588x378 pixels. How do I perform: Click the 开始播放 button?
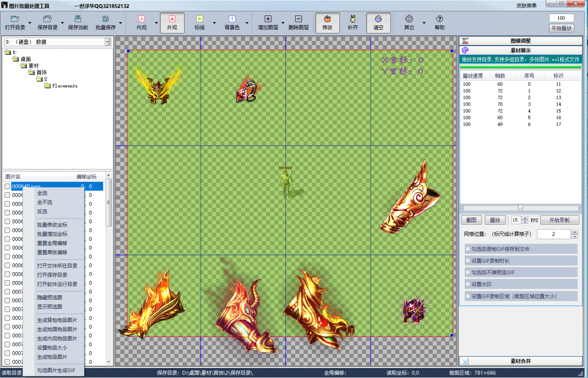pyautogui.click(x=562, y=28)
